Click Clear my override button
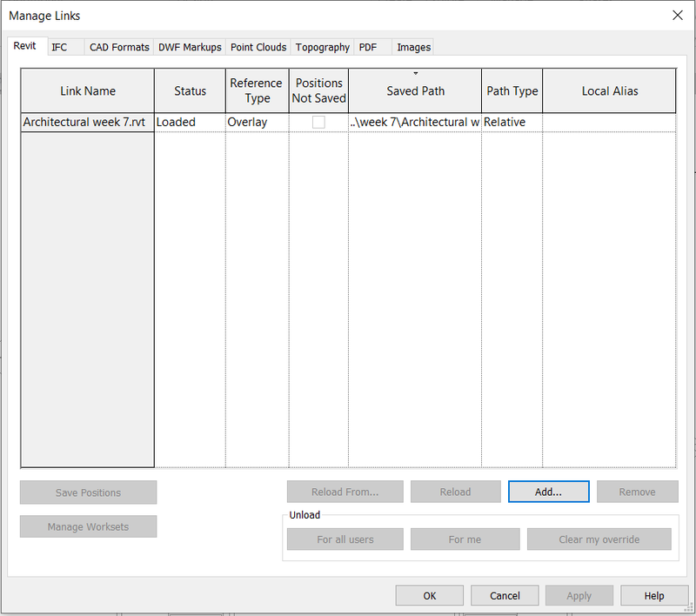 click(x=599, y=539)
